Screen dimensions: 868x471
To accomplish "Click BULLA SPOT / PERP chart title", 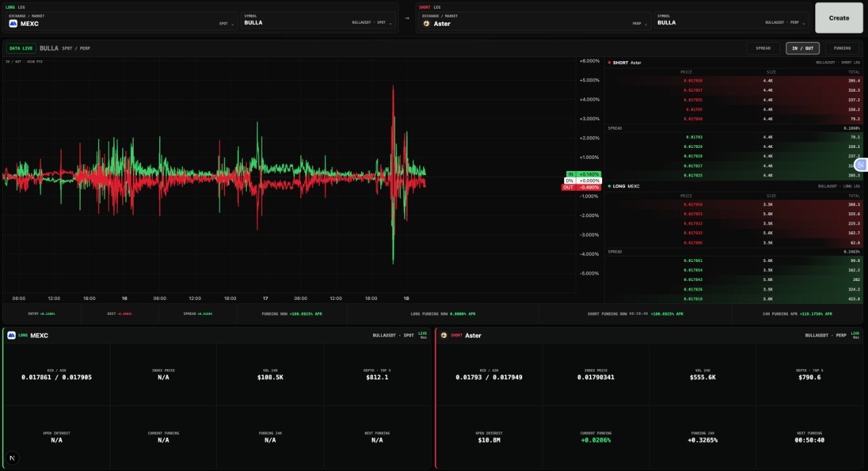I will coord(65,48).
